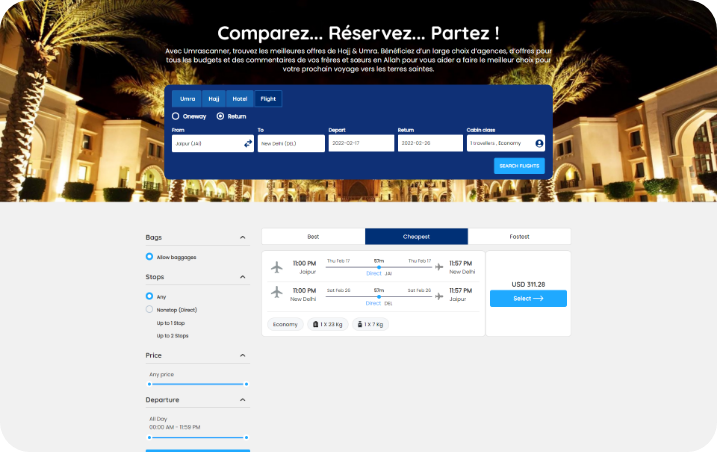
Task: Select the Oneway trip radio button
Action: point(176,116)
